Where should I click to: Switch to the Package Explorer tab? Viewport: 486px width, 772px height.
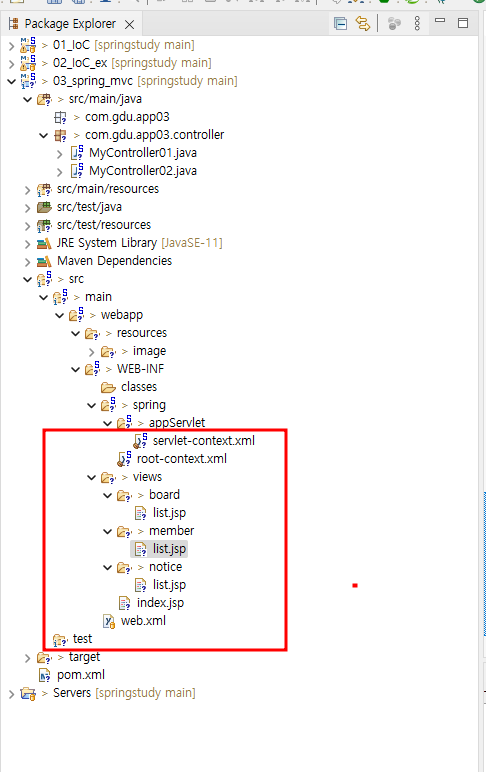pyautogui.click(x=70, y=24)
